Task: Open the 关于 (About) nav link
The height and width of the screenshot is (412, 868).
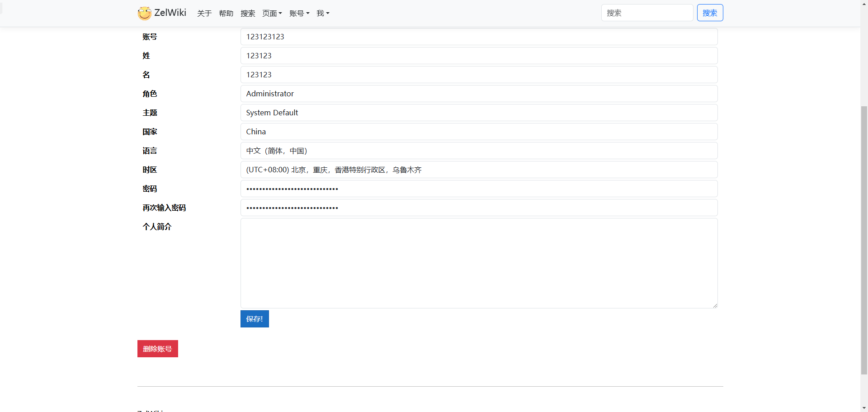Action: [204, 14]
